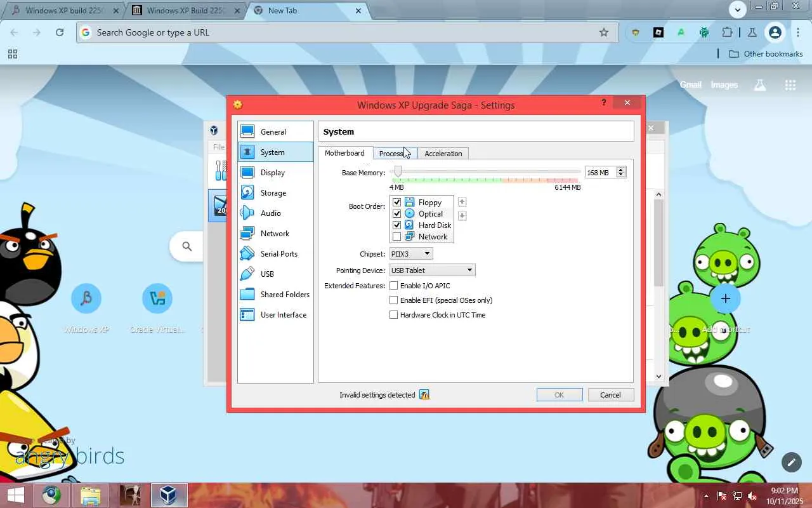Switch to the Processor tab
The width and height of the screenshot is (812, 508).
tap(395, 154)
